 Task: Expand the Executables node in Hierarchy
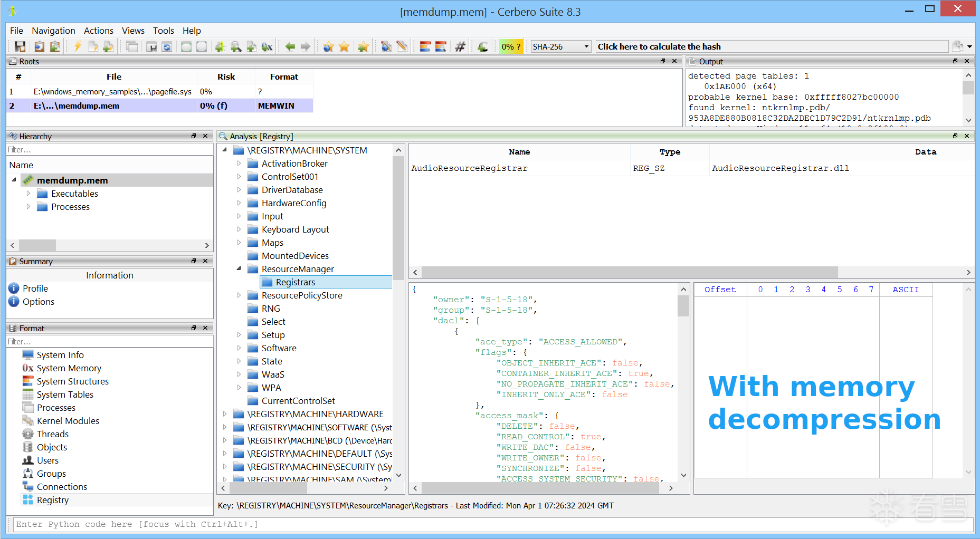click(28, 194)
